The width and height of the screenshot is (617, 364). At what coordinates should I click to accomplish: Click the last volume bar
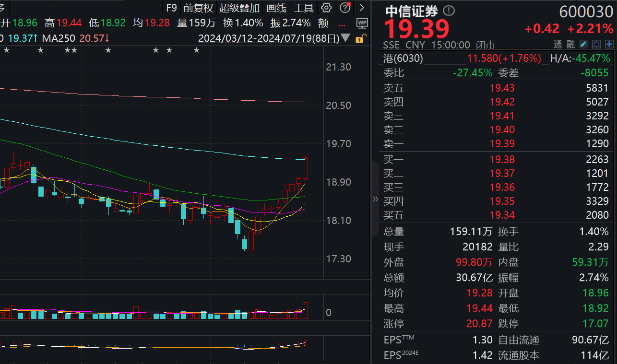[306, 311]
